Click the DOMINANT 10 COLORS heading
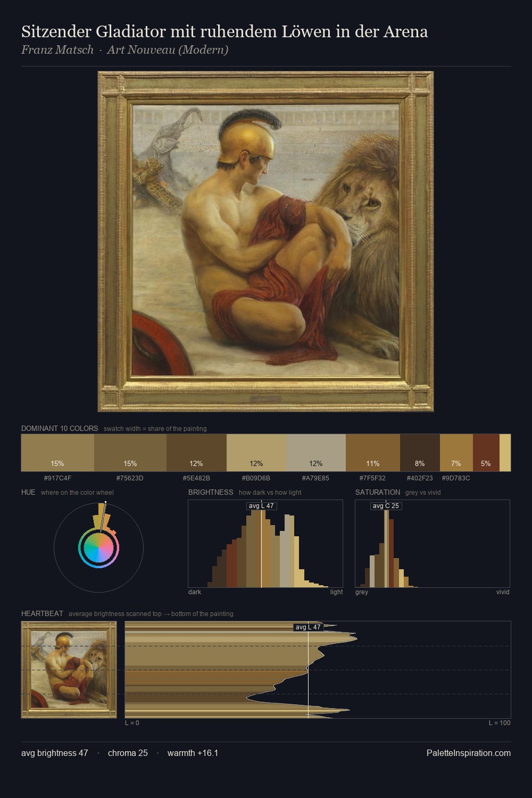The height and width of the screenshot is (798, 532). pos(60,428)
